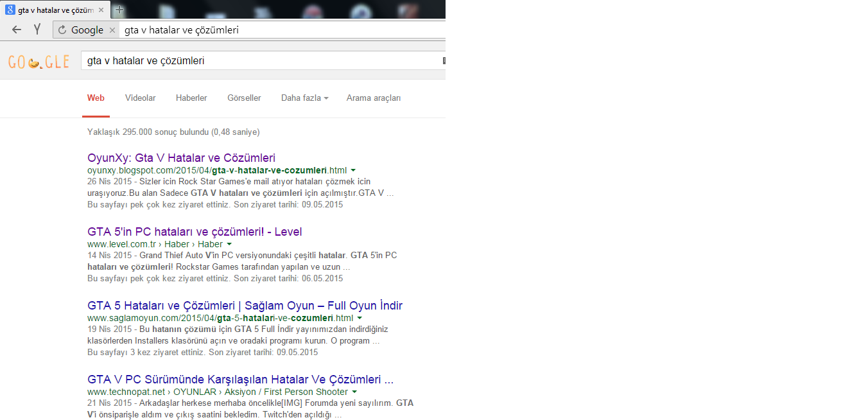
Task: Open GTA V PC Sürümünde Karşılaşılan Hatalar result
Action: [240, 380]
